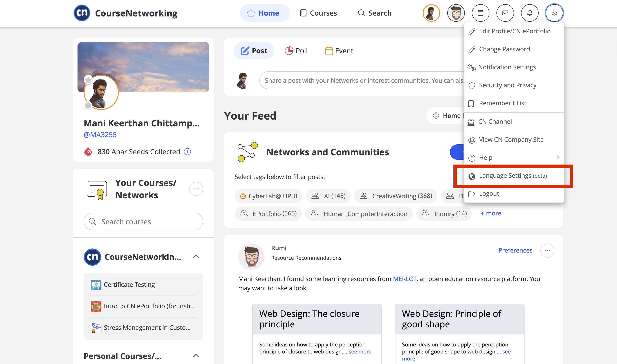
Task: Click the CourseNetworking group logo in sidebar
Action: coord(92,257)
